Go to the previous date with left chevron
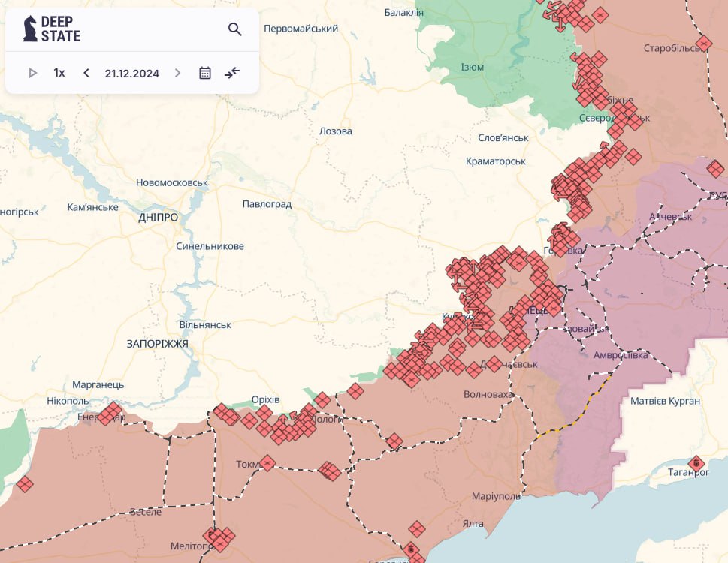The height and width of the screenshot is (563, 728). tap(86, 73)
